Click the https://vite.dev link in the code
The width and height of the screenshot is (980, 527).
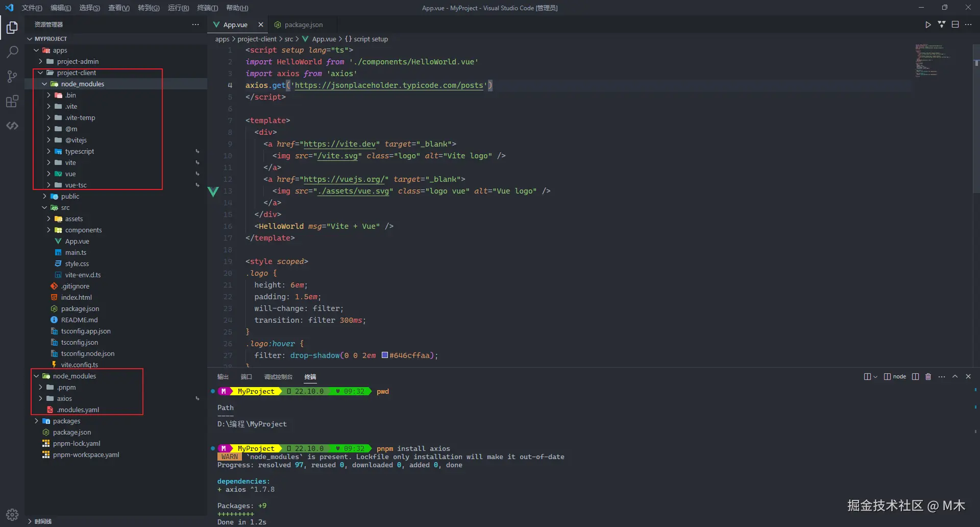click(340, 144)
